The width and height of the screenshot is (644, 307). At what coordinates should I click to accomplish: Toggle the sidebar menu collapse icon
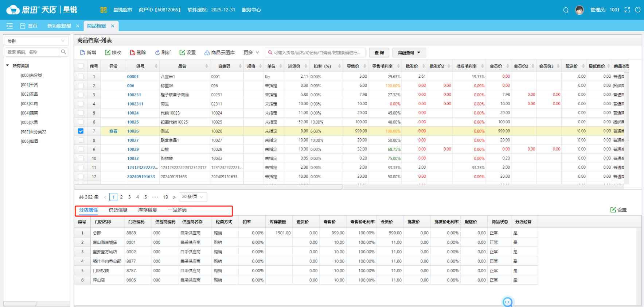(10, 26)
